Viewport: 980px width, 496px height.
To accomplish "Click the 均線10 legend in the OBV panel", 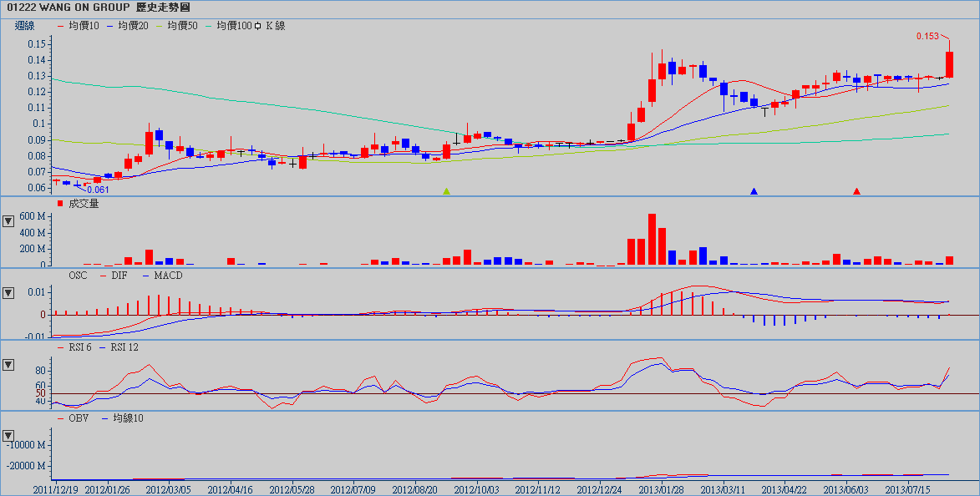I will pyautogui.click(x=128, y=418).
